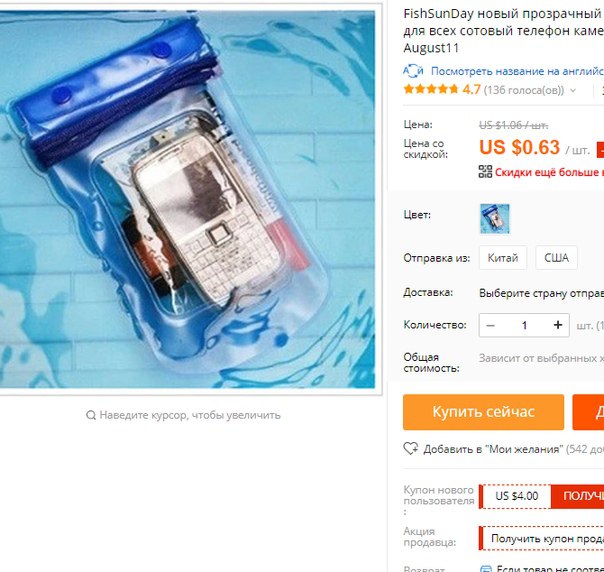
Task: Click the translate icon beside the English title link
Action: 413,71
